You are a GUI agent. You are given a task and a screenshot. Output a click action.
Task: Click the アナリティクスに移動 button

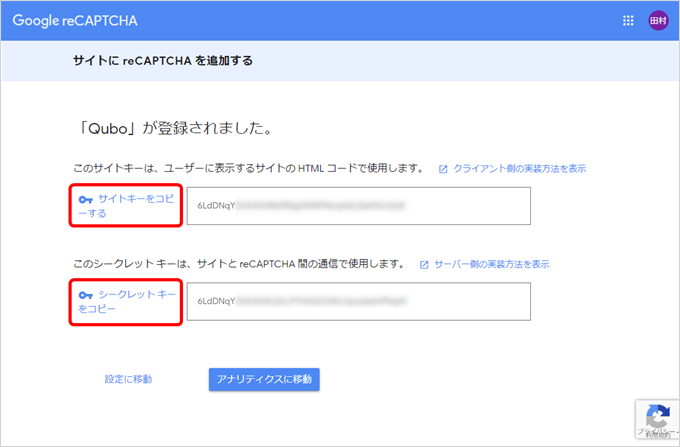(x=264, y=379)
